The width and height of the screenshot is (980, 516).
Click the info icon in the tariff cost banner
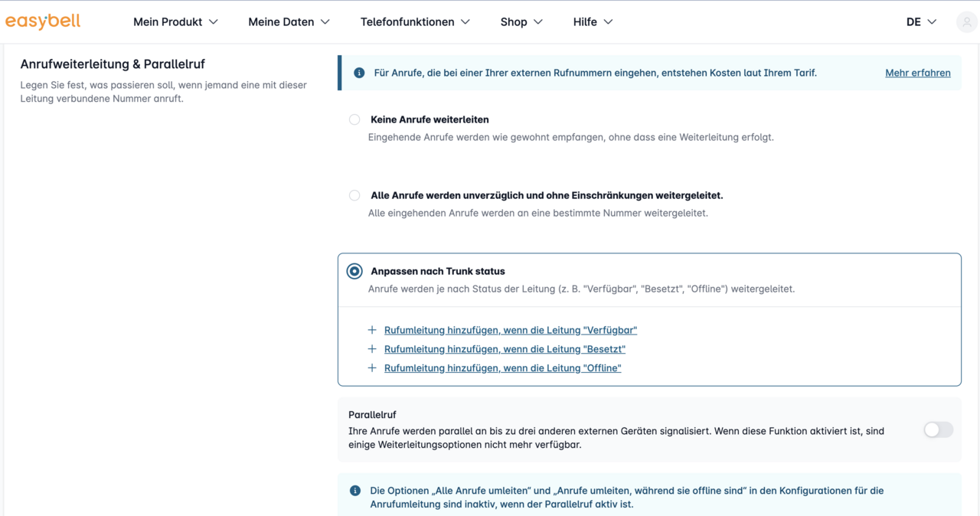[358, 73]
